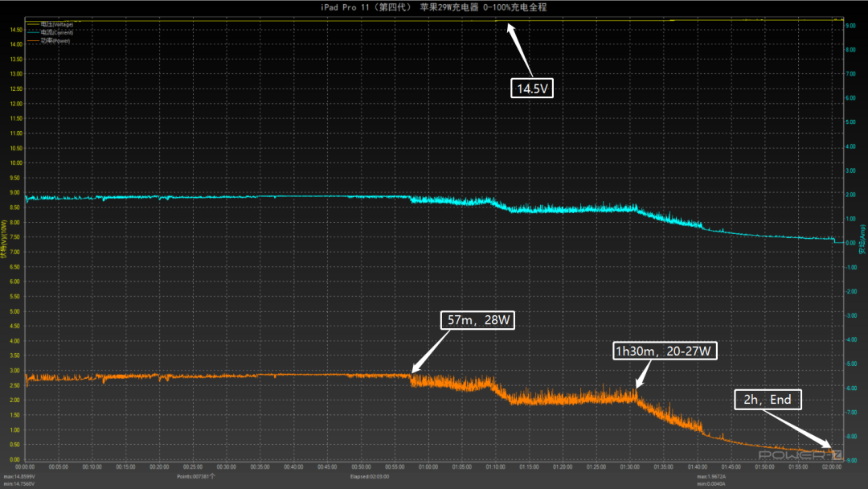The image size is (868, 489).
Task: Click the chart title mentioning iPad Pro 11
Action: click(x=433, y=7)
